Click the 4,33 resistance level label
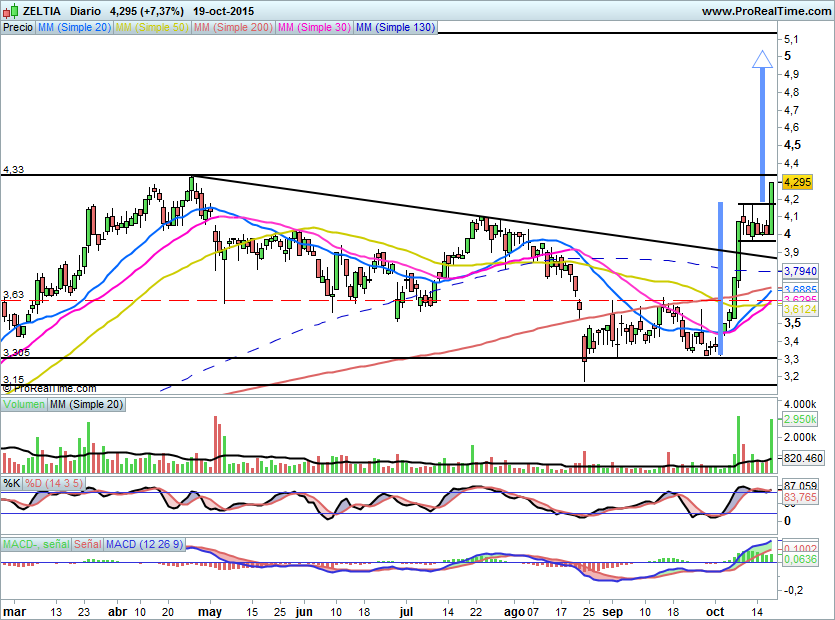This screenshot has width=835, height=620. 13,169
